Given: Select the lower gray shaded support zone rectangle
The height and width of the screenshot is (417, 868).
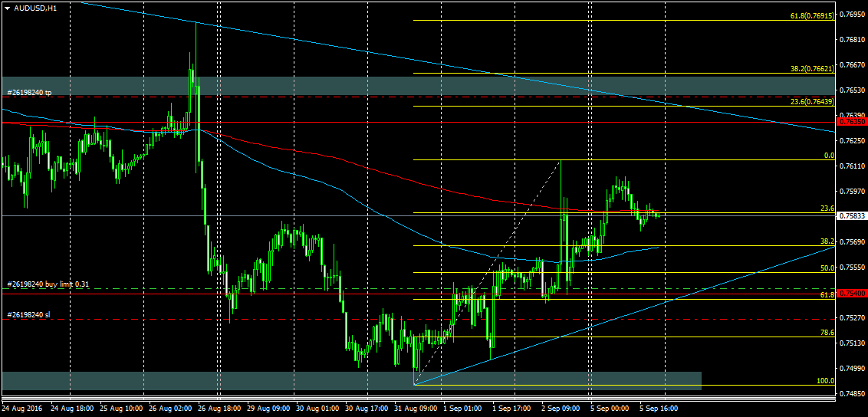Looking at the screenshot, I should point(352,380).
